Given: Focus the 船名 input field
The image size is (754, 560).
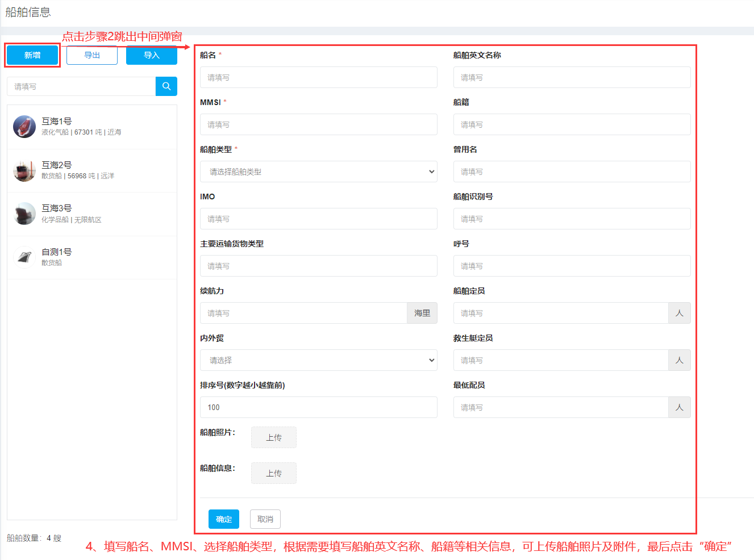Looking at the screenshot, I should [319, 77].
